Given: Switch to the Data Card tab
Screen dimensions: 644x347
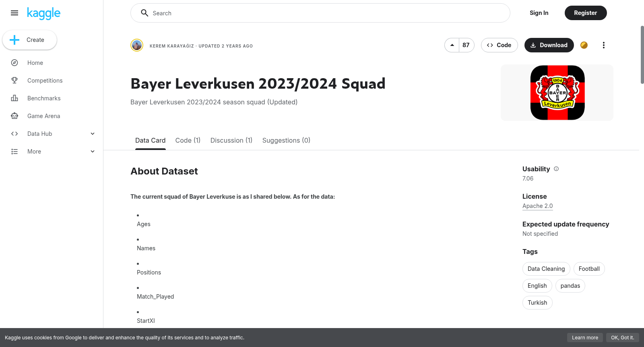Looking at the screenshot, I should pos(151,140).
